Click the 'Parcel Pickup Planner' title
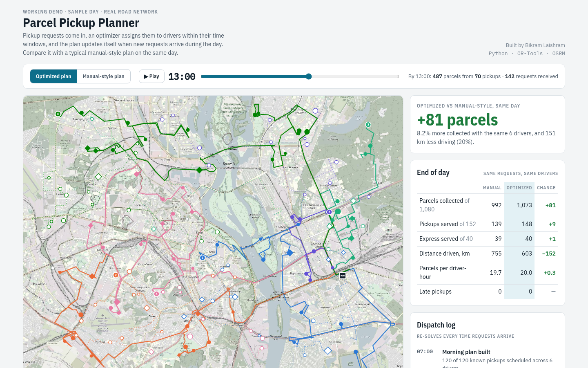 coord(81,23)
